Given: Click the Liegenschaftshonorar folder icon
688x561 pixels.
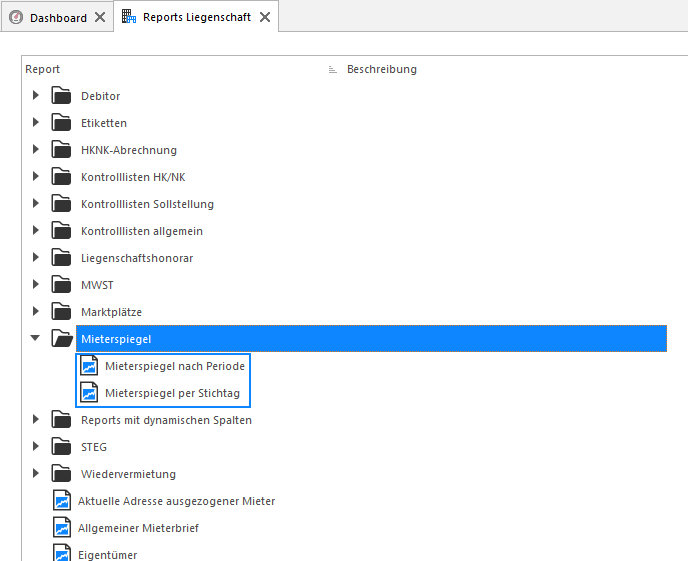Looking at the screenshot, I should click(x=61, y=257).
